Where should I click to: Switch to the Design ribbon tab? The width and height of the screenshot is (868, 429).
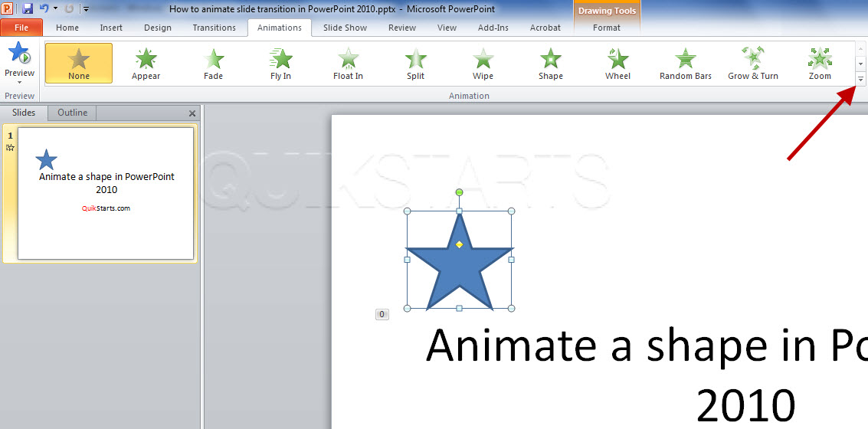tap(158, 28)
